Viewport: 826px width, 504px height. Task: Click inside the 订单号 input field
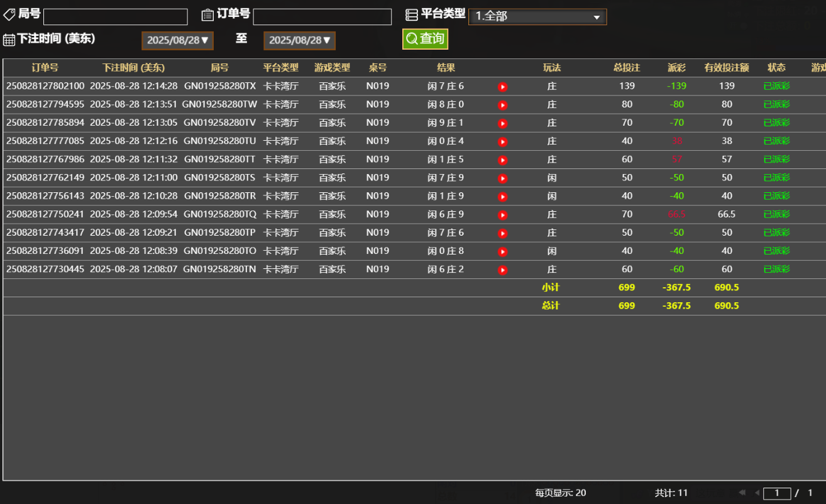coord(322,16)
